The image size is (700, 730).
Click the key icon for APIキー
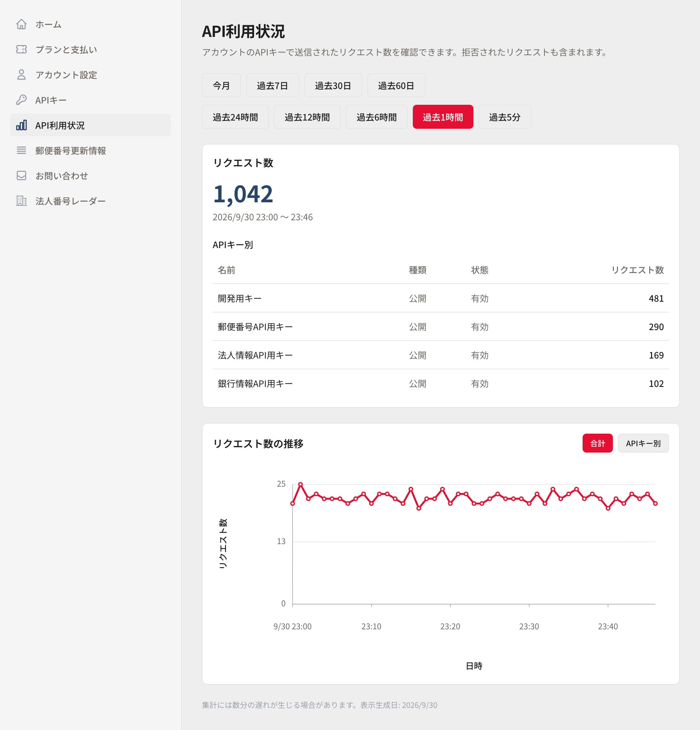21,100
